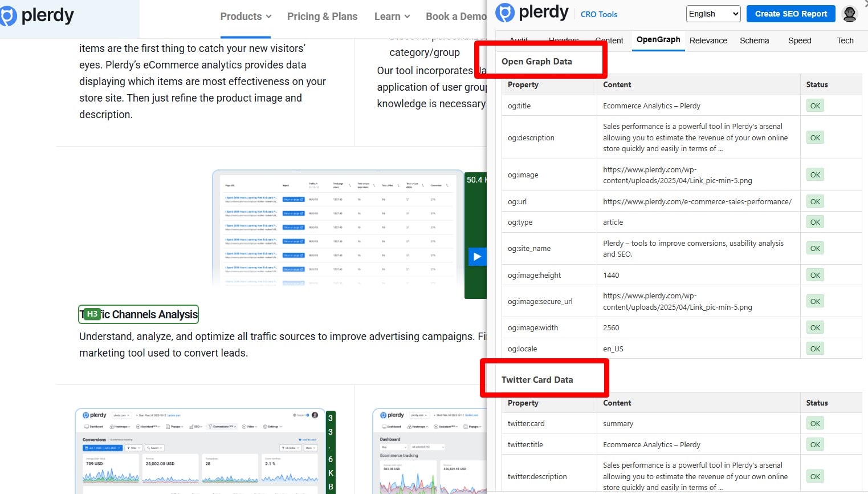Select Book a Demo in the navbar

tap(456, 17)
